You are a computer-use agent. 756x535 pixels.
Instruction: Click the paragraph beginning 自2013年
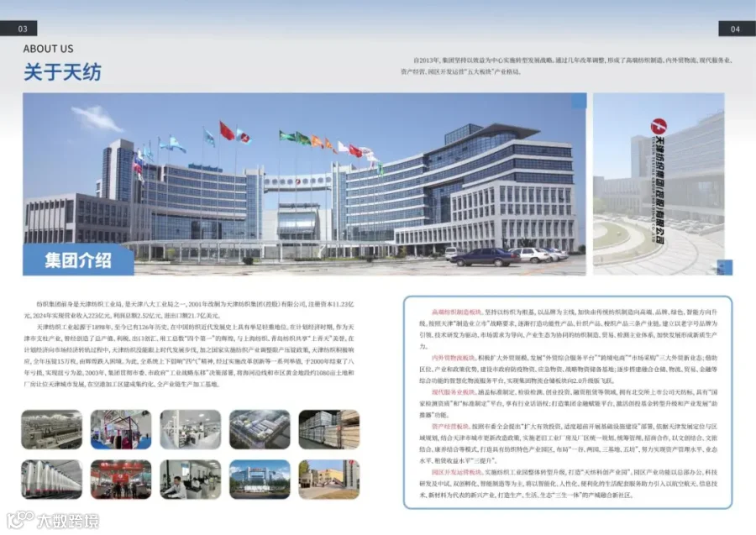pyautogui.click(x=566, y=66)
